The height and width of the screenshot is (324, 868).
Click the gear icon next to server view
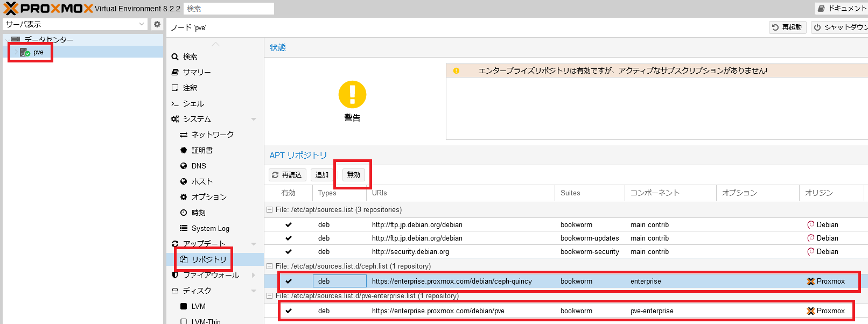click(x=157, y=24)
